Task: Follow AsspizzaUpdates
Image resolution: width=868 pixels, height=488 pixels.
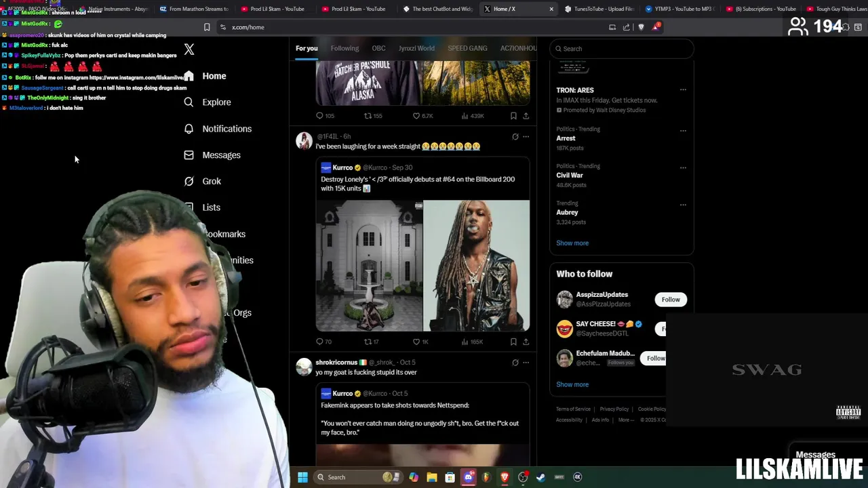Action: pos(671,300)
